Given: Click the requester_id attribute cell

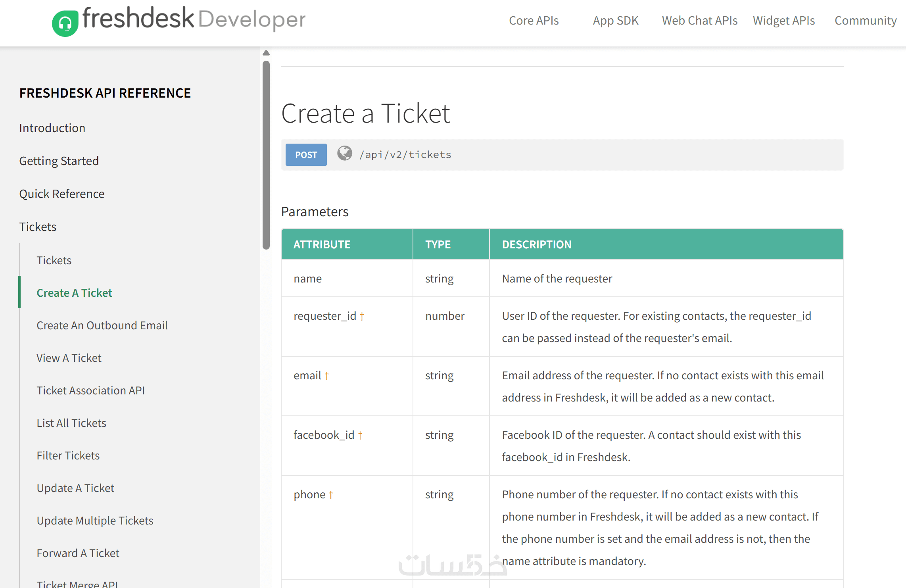Looking at the screenshot, I should click(347, 327).
